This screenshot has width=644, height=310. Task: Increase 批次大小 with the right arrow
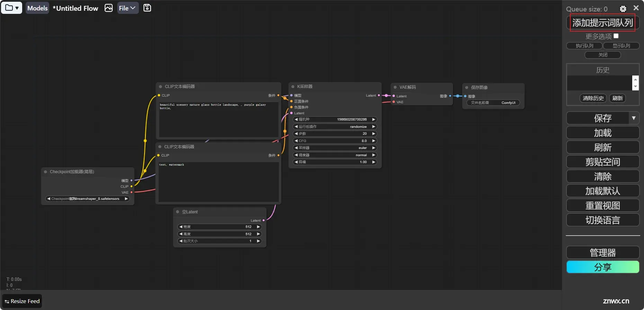click(258, 241)
